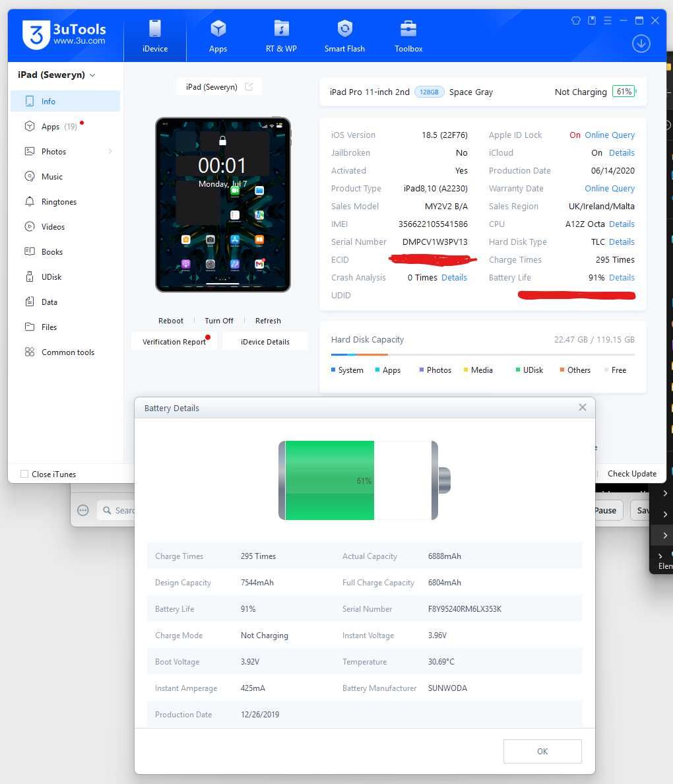Click Reboot under the device preview

pyautogui.click(x=170, y=321)
